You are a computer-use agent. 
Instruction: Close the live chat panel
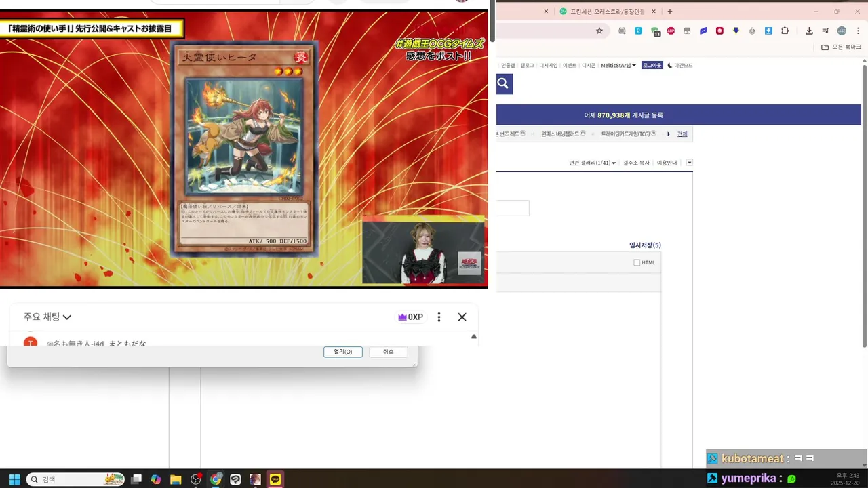pyautogui.click(x=462, y=317)
